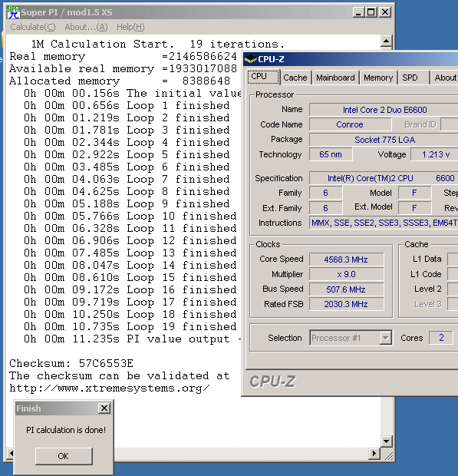This screenshot has height=476, width=458.
Task: Open the Calculate(C) menu in Super PI
Action: [x=33, y=27]
